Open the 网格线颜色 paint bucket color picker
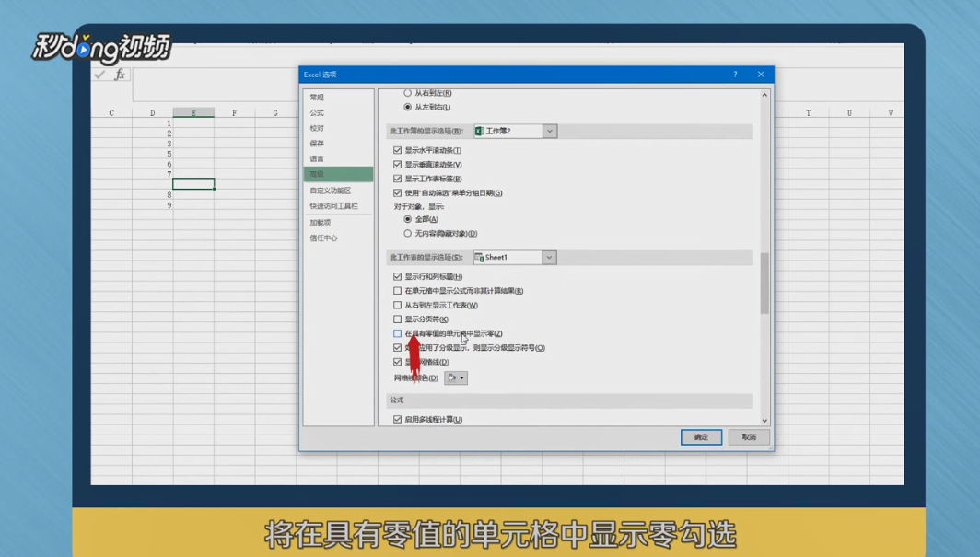The height and width of the screenshot is (557, 980). pos(456,377)
